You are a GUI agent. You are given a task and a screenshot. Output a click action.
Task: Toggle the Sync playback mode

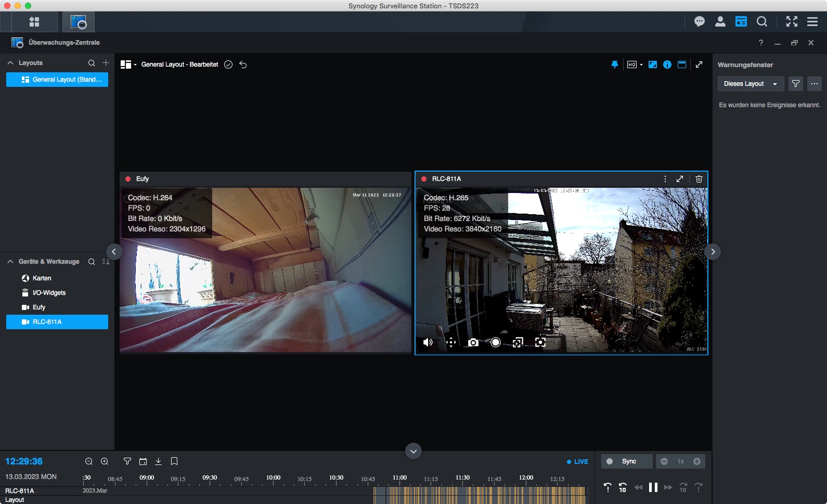pyautogui.click(x=626, y=461)
